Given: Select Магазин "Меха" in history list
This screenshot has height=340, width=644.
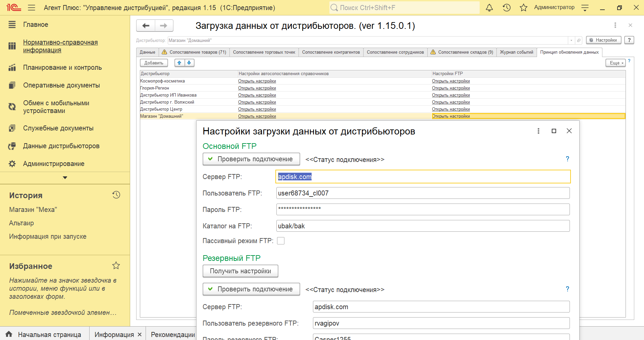Looking at the screenshot, I should [33, 210].
